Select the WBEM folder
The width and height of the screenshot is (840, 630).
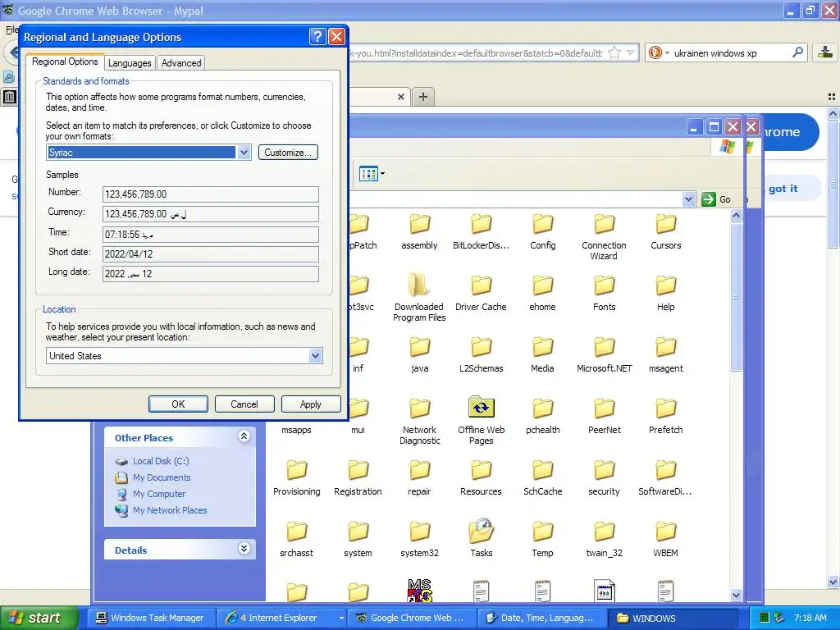pos(666,539)
